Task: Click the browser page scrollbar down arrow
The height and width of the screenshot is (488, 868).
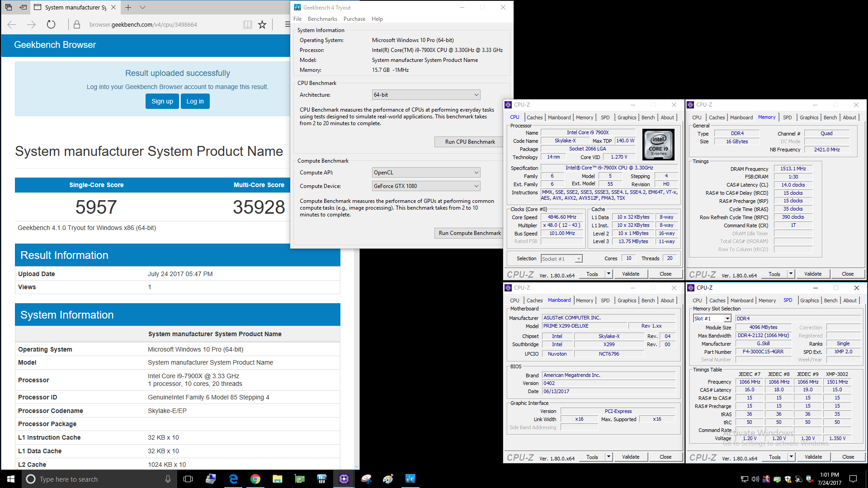Action: 357,466
